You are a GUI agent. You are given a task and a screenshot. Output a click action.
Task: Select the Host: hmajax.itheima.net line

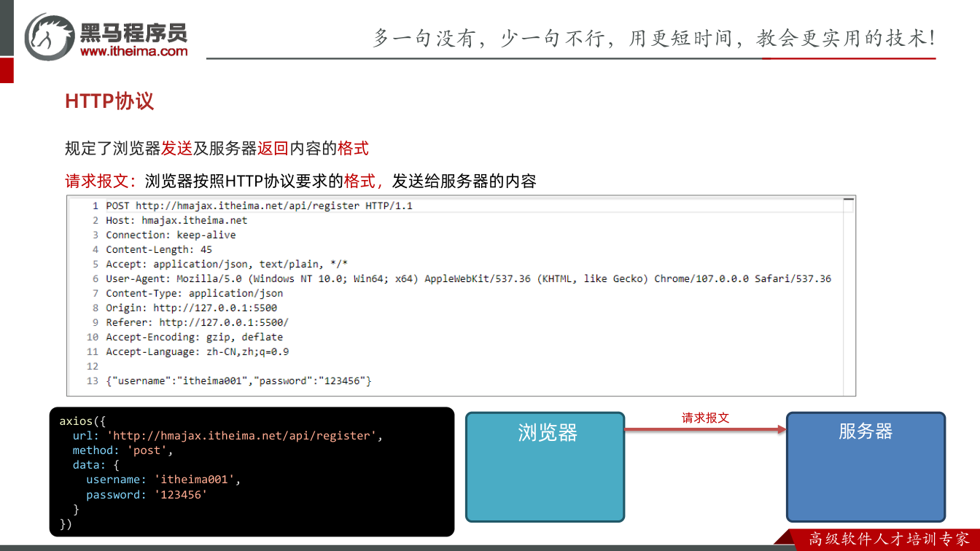coord(176,221)
